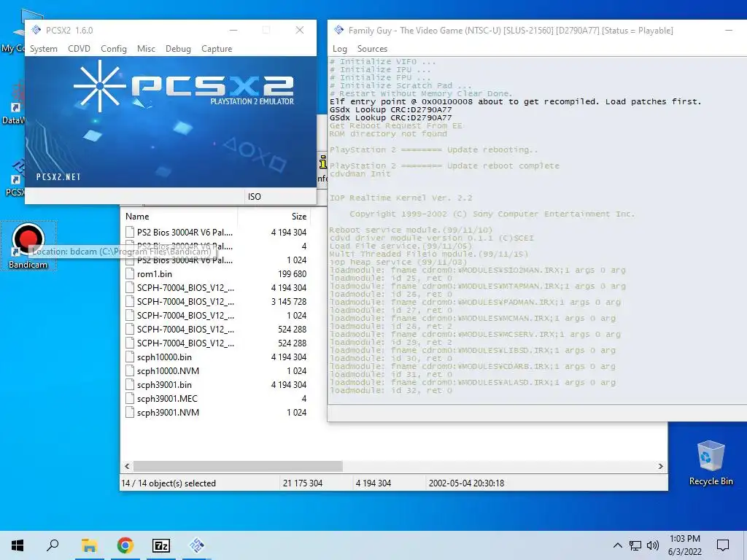Select SCPH-70004_BIOS_V12 file sized 3 145 728
This screenshot has height=560, width=747.
click(x=216, y=301)
